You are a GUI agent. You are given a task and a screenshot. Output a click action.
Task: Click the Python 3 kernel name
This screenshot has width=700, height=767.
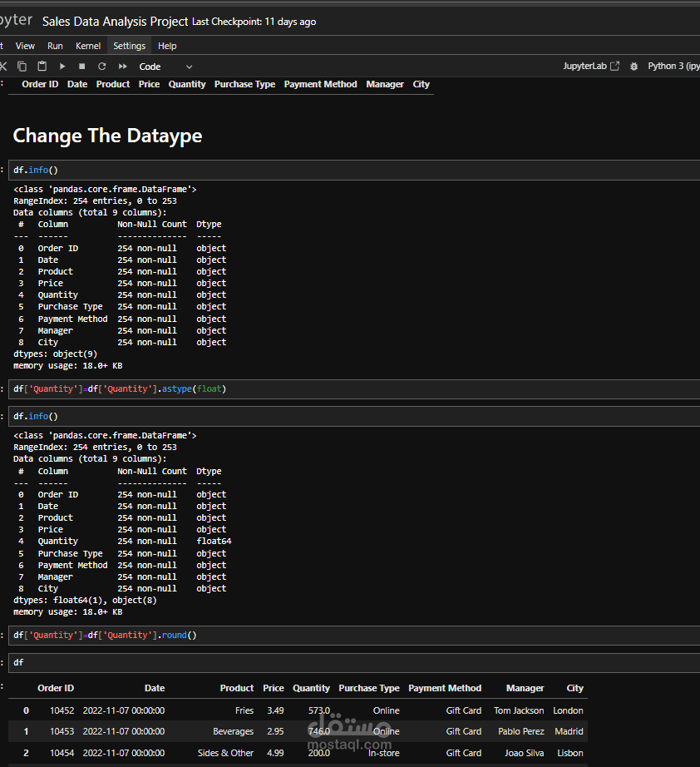point(673,66)
